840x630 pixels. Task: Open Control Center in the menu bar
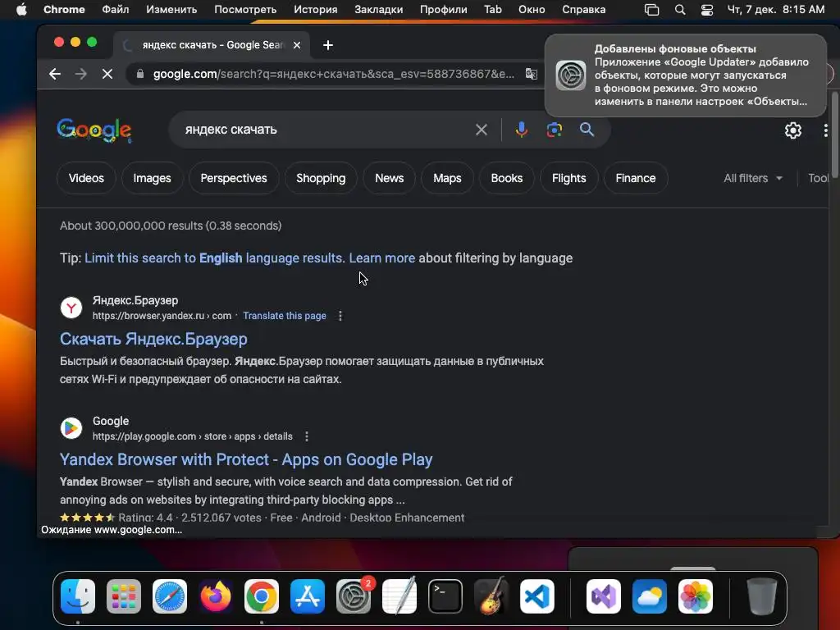[707, 10]
